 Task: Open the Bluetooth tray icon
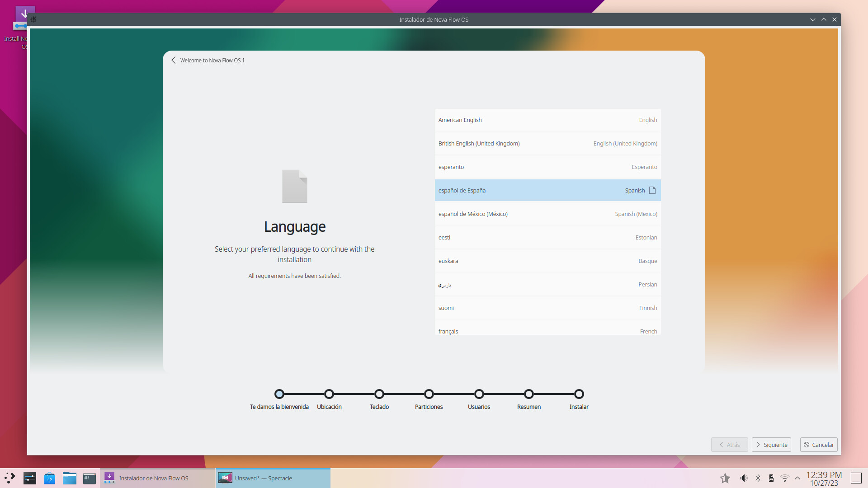(758, 478)
